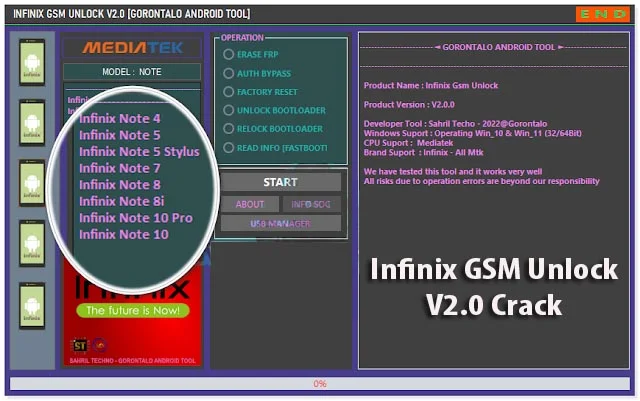Open the ABOUT dialog button

pyautogui.click(x=250, y=204)
